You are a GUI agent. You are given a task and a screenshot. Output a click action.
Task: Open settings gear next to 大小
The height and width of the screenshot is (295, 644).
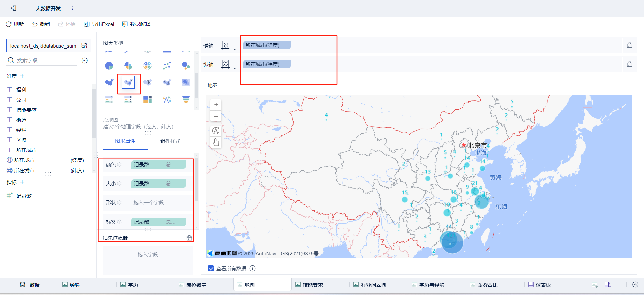(x=120, y=184)
